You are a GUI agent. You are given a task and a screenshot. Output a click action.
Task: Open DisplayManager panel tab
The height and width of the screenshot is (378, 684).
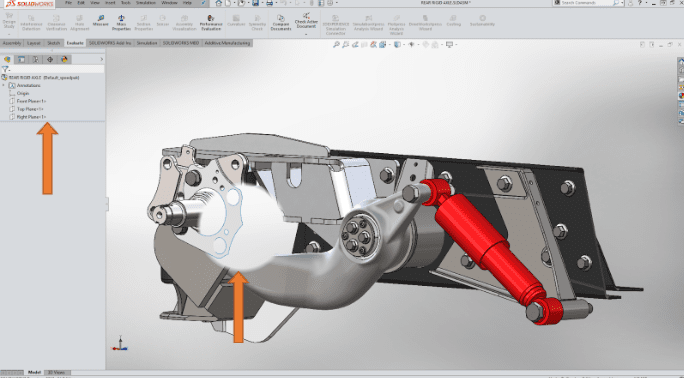64,59
